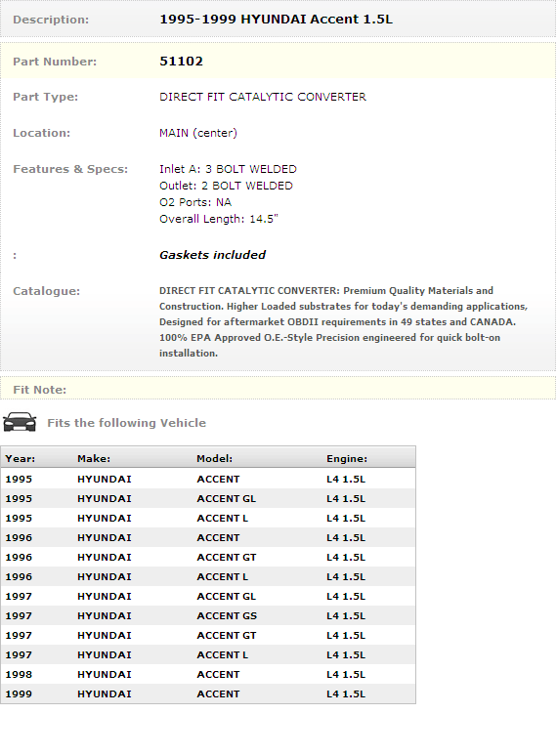Viewport: 557px width, 756px height.
Task: Click the Model column header
Action: 215,458
